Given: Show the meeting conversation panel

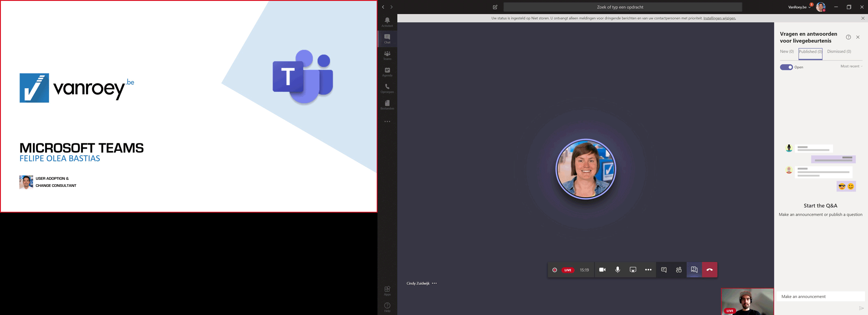Looking at the screenshot, I should click(x=664, y=270).
